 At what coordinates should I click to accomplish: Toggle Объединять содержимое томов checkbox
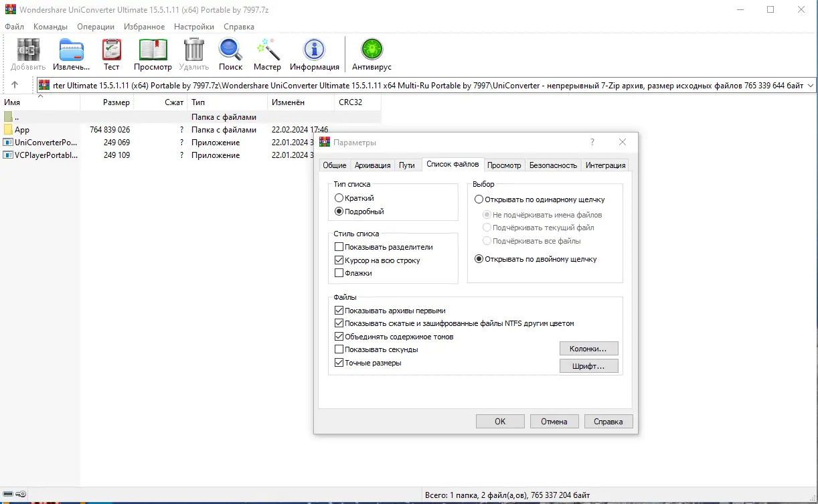[x=339, y=337]
